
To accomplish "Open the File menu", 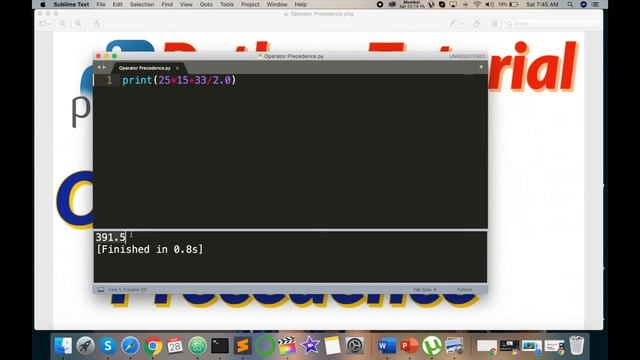I will 101,4.
